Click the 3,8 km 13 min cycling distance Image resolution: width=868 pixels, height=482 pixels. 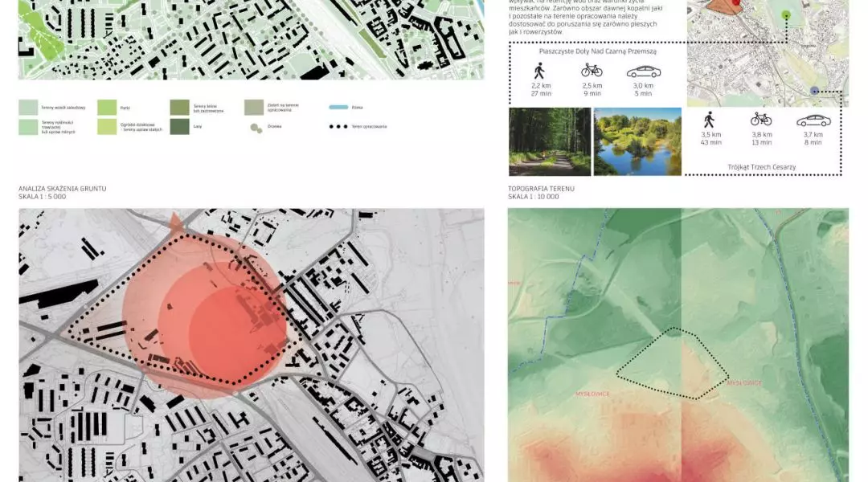pos(762,138)
